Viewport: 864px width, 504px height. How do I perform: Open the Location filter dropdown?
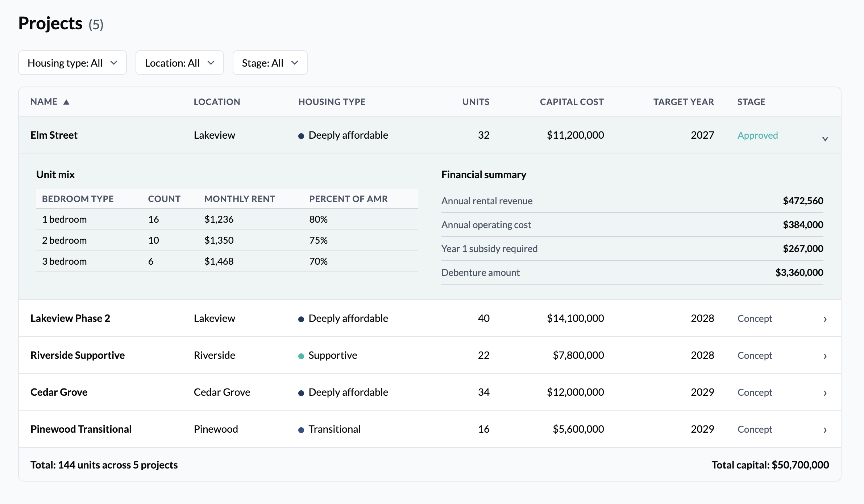179,63
